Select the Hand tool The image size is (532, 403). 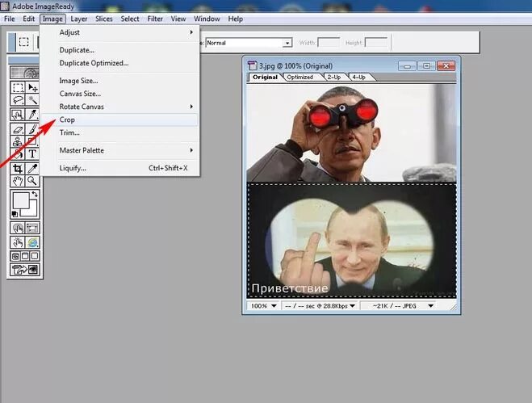coord(18,181)
